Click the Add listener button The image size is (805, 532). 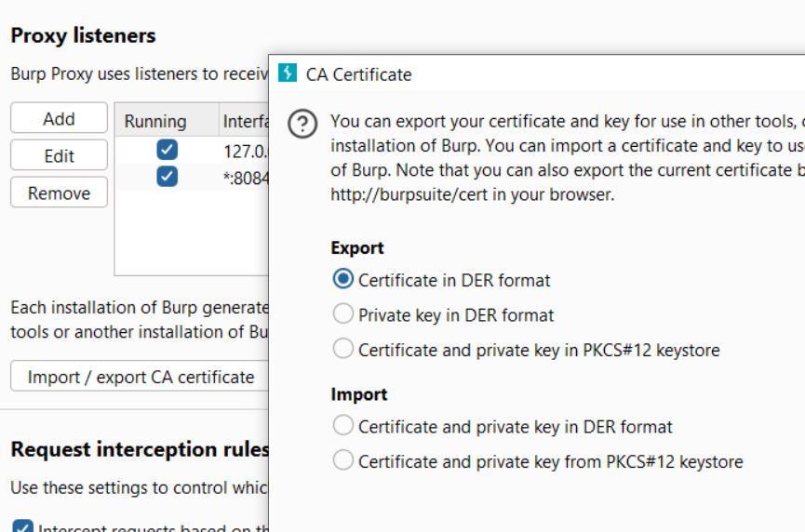coord(59,118)
